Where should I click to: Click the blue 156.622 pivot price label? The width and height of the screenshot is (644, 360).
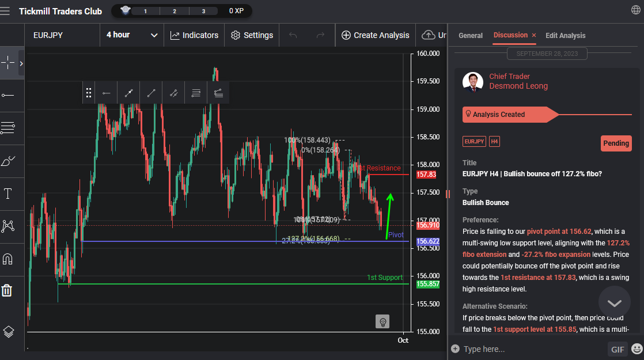tap(428, 241)
